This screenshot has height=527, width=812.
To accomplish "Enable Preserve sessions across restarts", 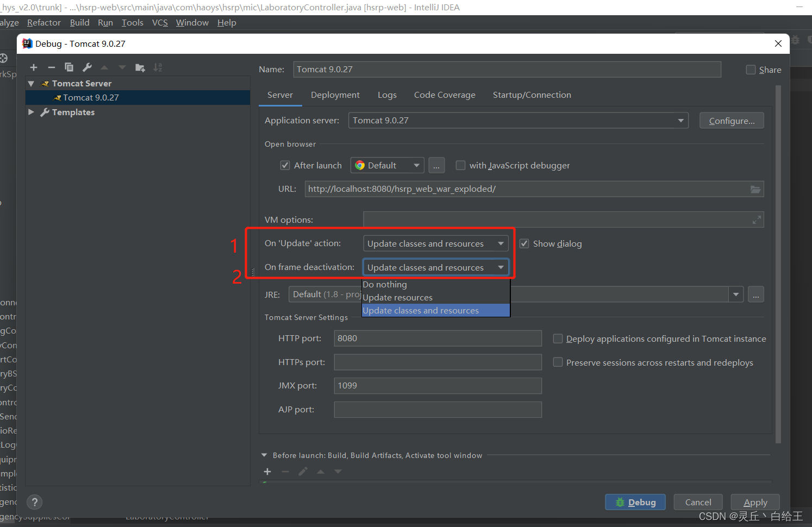I will pos(558,362).
